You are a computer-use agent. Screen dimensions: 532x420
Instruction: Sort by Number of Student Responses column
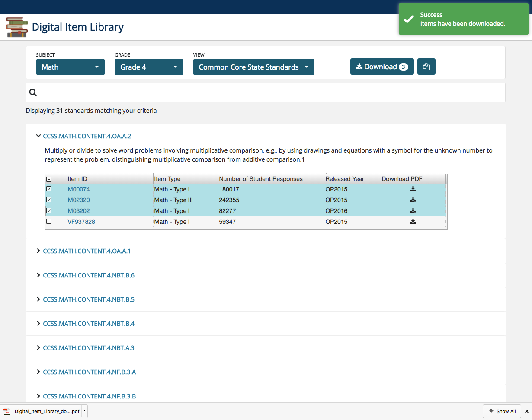pyautogui.click(x=271, y=179)
